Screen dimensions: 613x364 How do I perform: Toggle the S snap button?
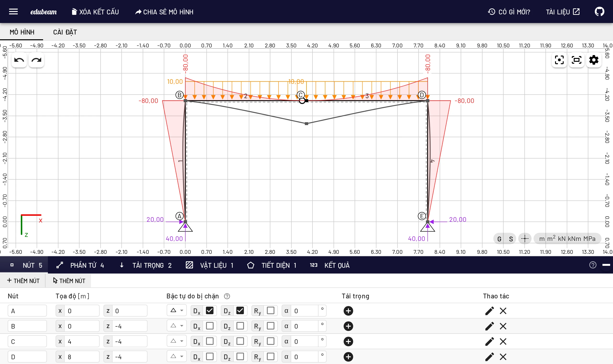(x=511, y=239)
